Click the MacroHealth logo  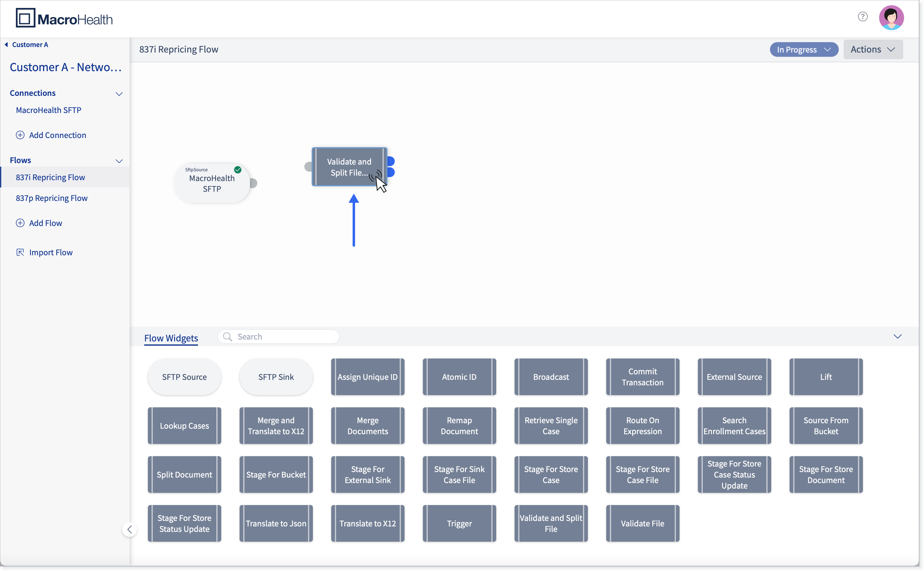pyautogui.click(x=64, y=18)
